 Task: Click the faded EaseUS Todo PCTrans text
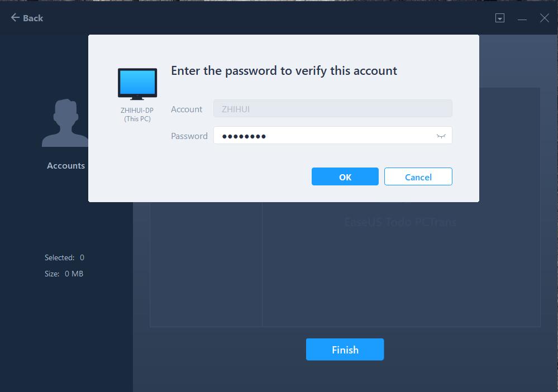[400, 222]
